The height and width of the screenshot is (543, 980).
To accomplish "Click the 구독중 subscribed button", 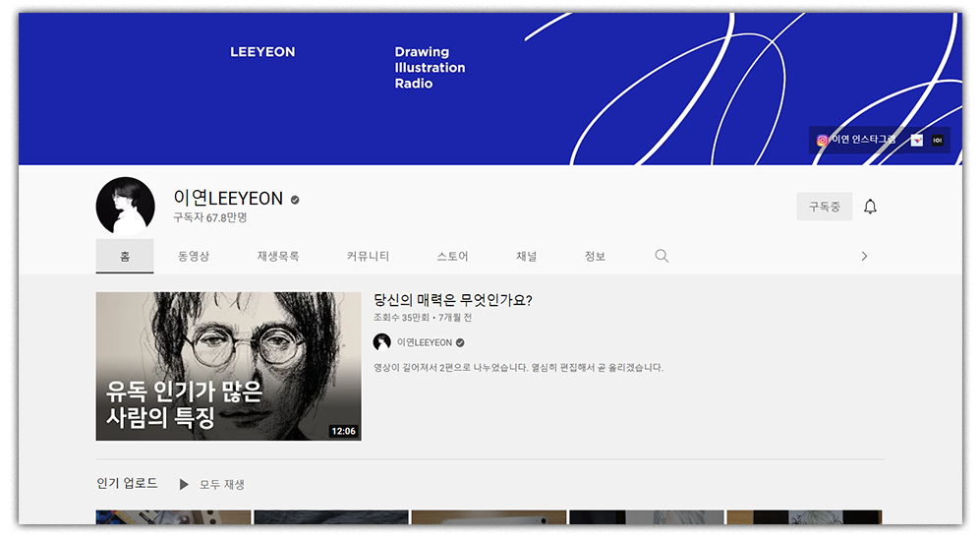I will 825,207.
